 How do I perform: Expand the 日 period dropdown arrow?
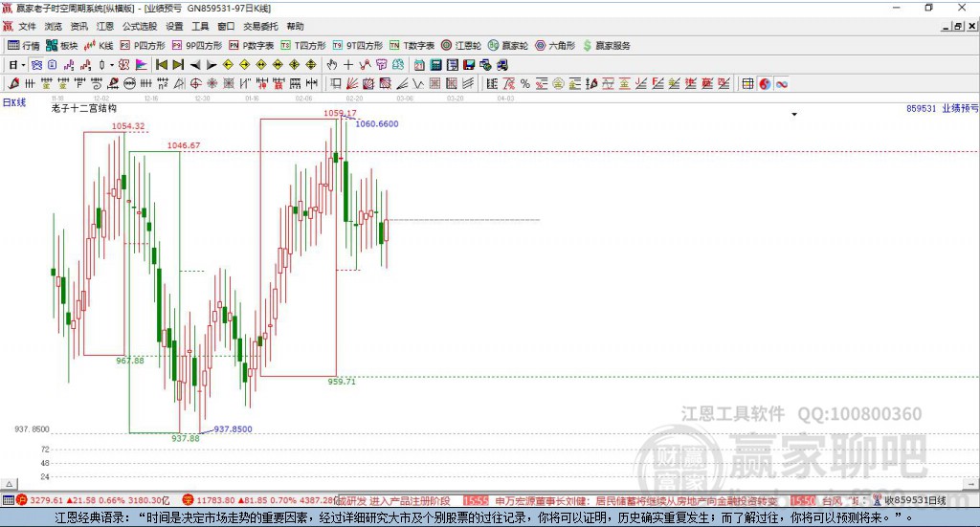(x=23, y=65)
